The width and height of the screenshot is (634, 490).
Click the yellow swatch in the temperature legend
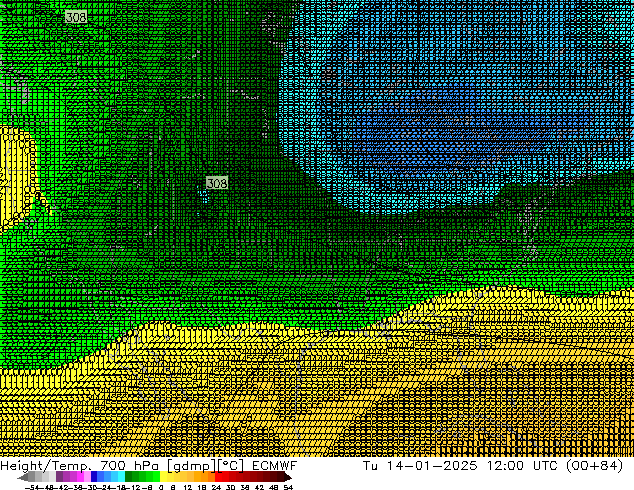click(163, 477)
